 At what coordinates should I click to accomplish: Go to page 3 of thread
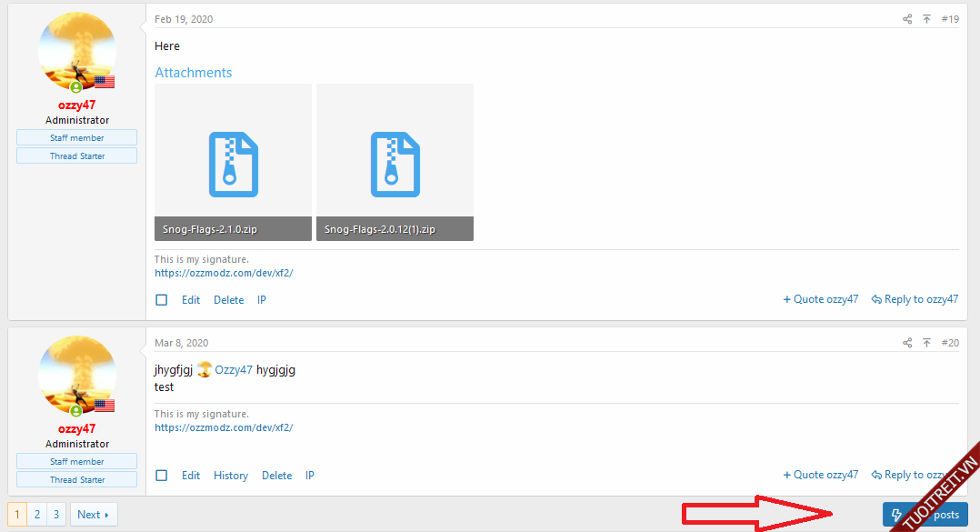pos(56,515)
